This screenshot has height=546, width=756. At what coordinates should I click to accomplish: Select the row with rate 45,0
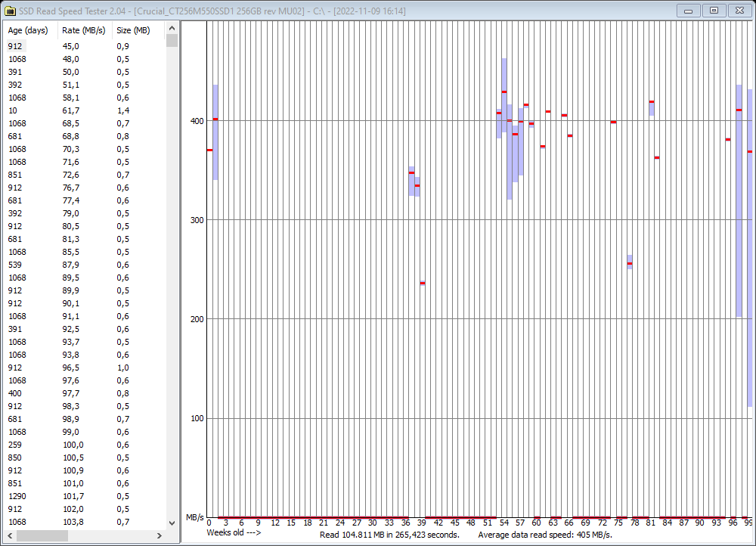(x=85, y=46)
